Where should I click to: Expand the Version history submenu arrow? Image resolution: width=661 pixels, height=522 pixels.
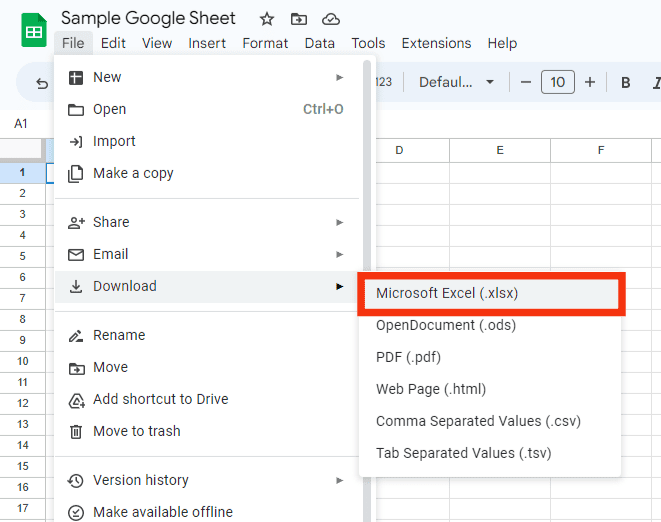339,480
